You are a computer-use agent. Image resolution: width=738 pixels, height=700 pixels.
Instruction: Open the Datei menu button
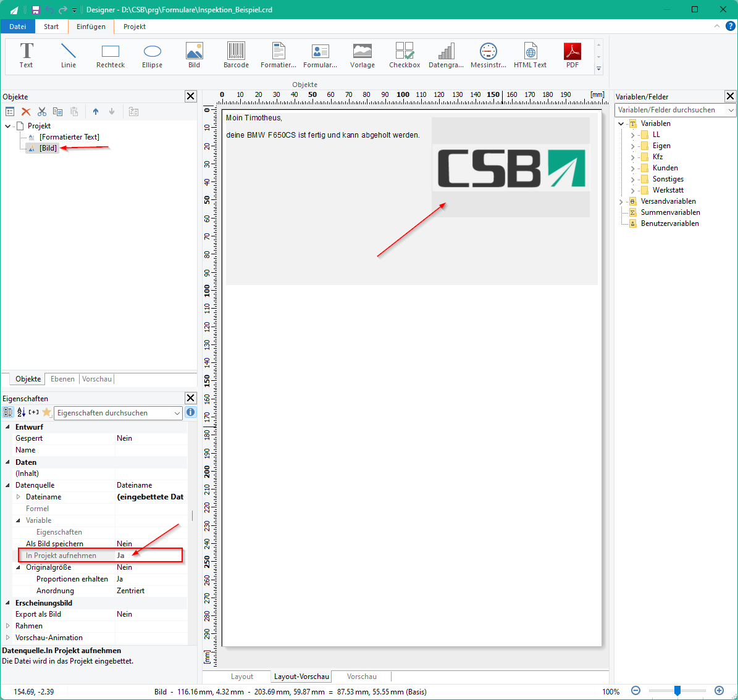(x=17, y=27)
